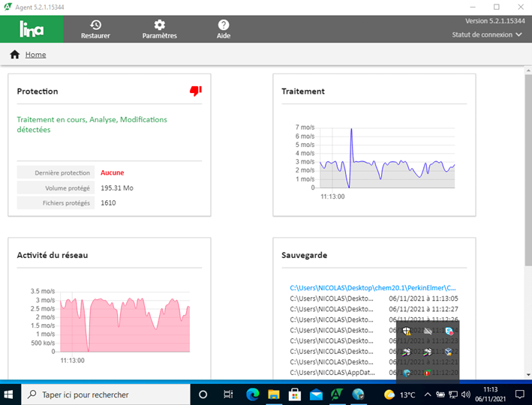Click the taskbar speaker volume icon
532x405 pixels.
(x=466, y=394)
